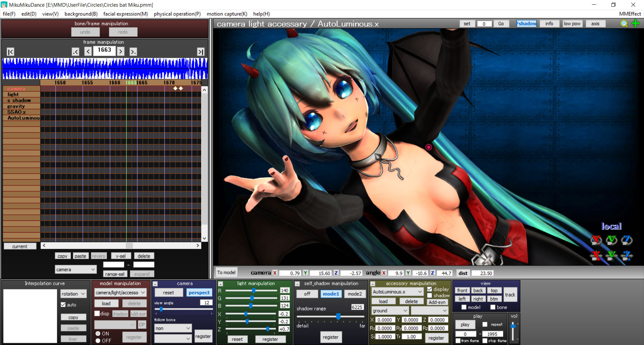Step forward one frame
The image size is (644, 345).
point(121,51)
